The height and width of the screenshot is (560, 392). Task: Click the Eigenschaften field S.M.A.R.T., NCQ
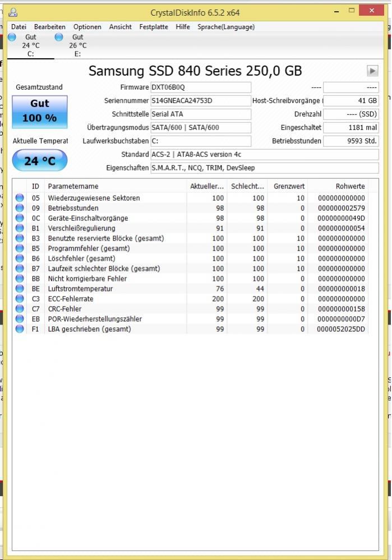point(265,168)
